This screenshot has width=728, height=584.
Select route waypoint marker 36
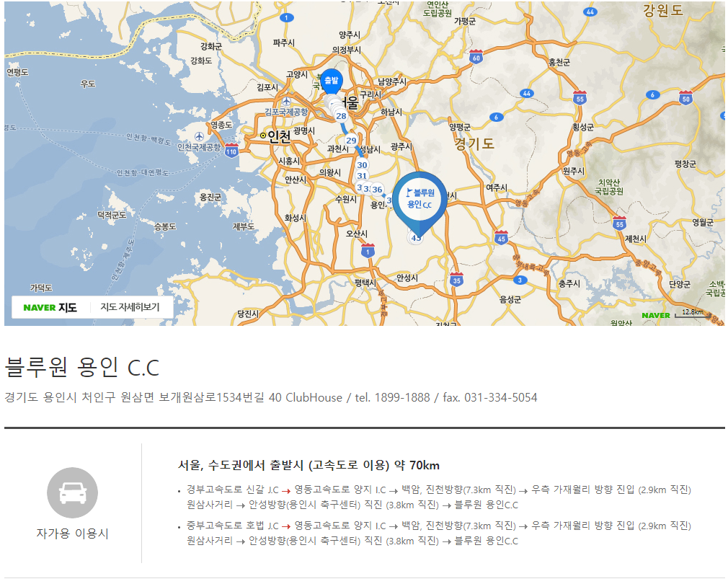tap(377, 189)
